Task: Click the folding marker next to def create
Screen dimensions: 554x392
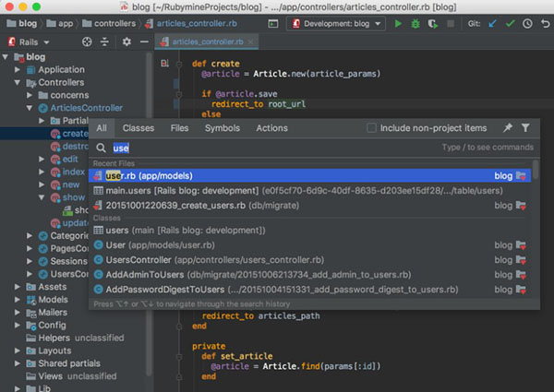Action: pos(179,64)
